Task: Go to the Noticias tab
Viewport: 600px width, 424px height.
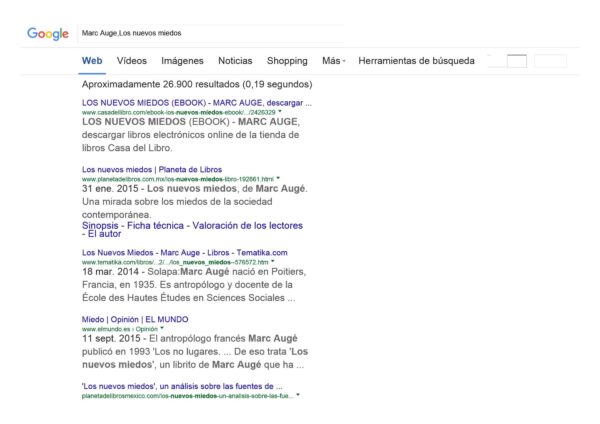Action: click(x=235, y=61)
